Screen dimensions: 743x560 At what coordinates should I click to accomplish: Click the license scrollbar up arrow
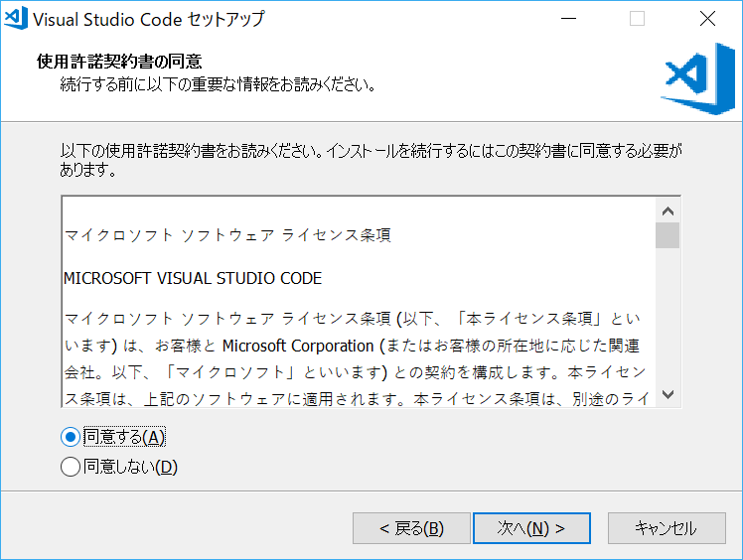[668, 210]
